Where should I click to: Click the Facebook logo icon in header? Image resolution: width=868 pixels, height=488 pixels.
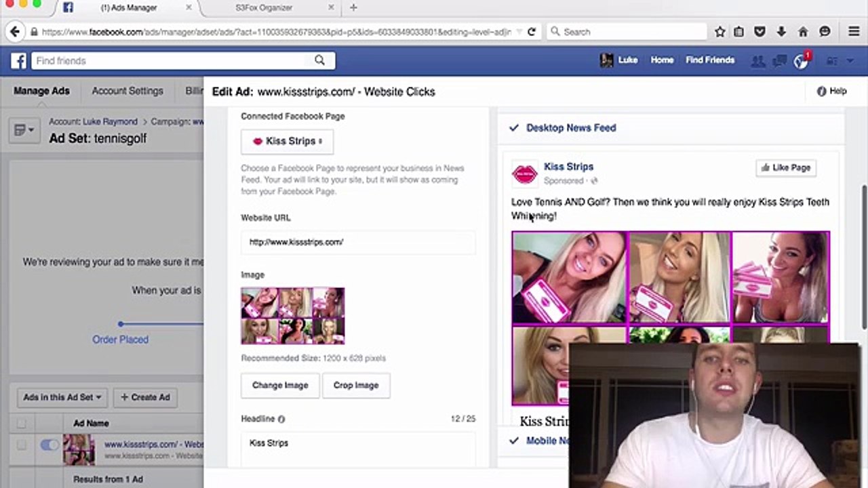[19, 61]
